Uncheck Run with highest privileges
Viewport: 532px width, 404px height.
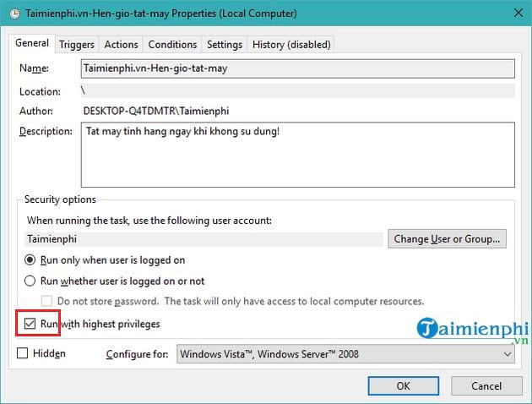30,324
